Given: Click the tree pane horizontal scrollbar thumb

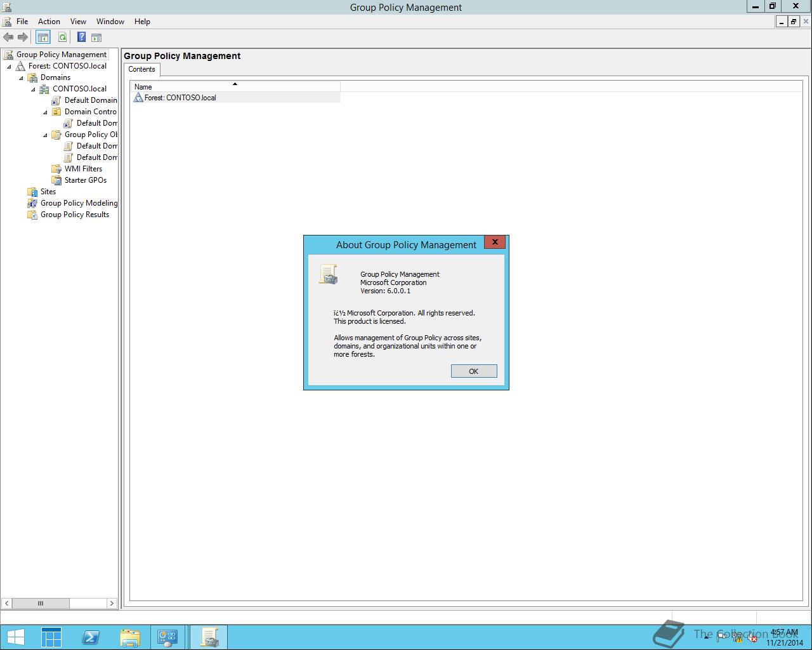Looking at the screenshot, I should tap(41, 603).
